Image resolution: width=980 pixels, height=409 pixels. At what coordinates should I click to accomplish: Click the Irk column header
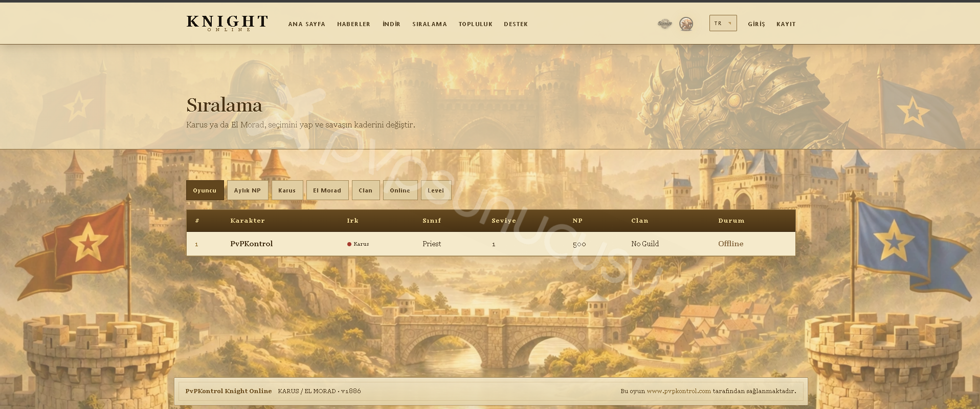click(352, 221)
